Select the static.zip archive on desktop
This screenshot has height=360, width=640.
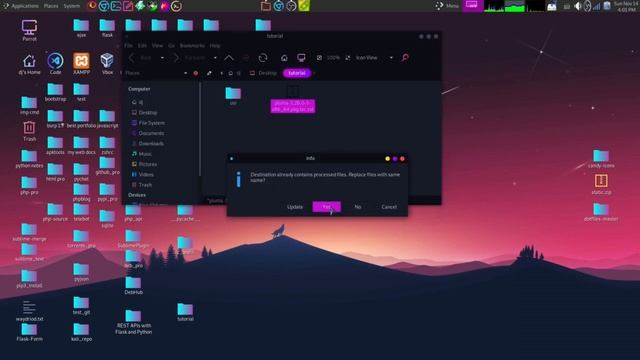point(601,184)
